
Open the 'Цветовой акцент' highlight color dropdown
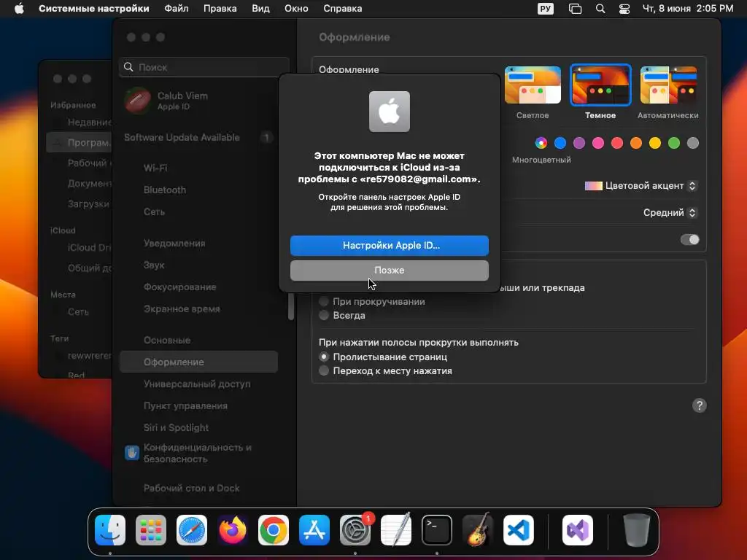[641, 186]
